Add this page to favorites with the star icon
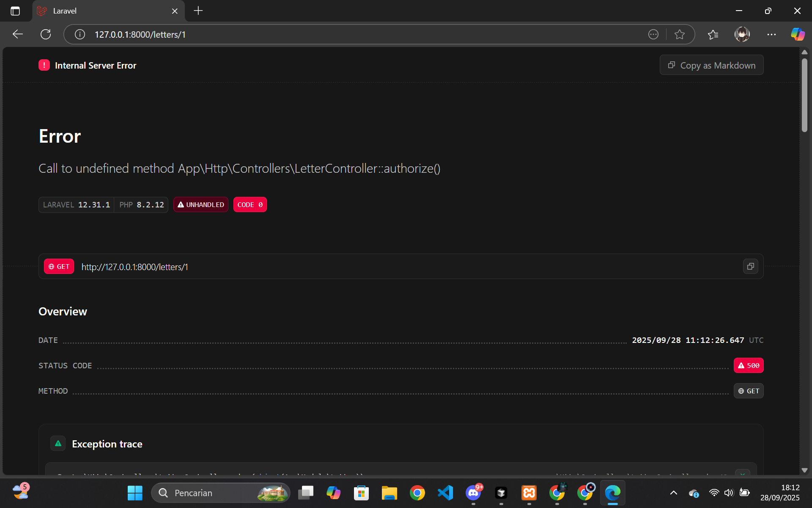 (679, 34)
